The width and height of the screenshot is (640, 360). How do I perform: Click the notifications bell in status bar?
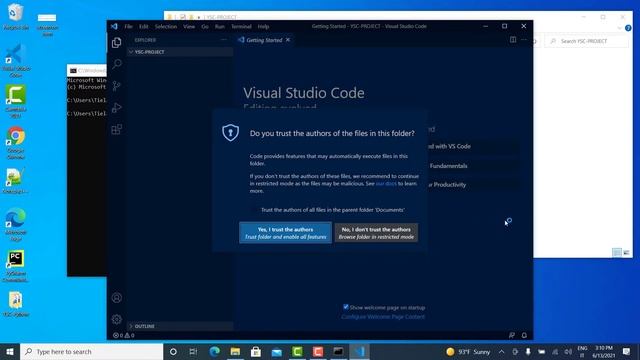(x=524, y=335)
